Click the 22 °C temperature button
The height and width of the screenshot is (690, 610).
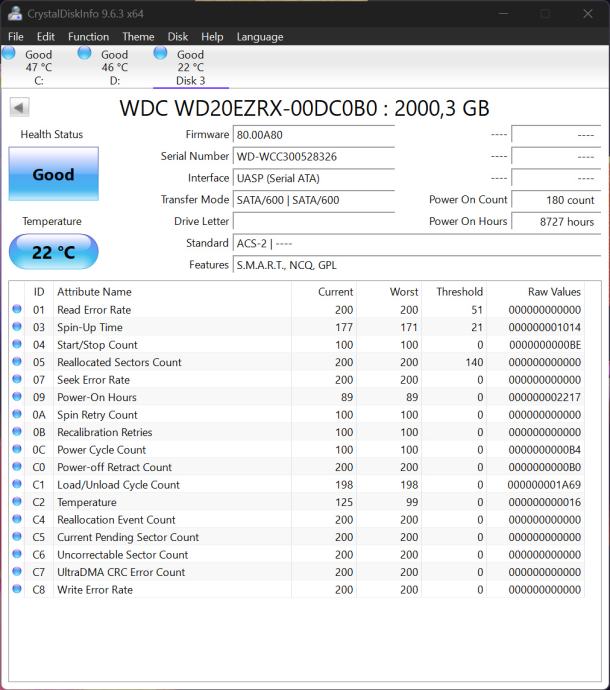point(54,252)
